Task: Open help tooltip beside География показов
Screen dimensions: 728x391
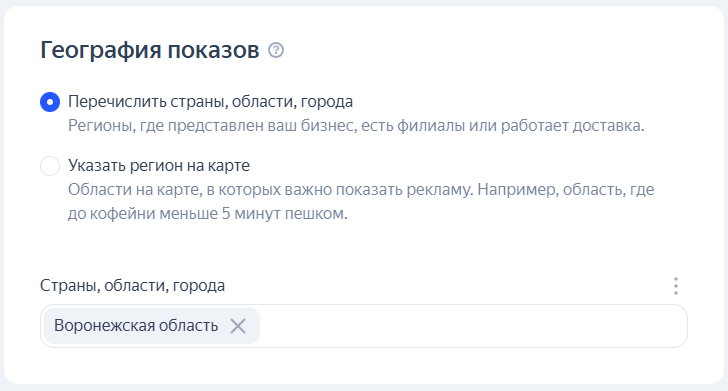Action: pyautogui.click(x=276, y=50)
